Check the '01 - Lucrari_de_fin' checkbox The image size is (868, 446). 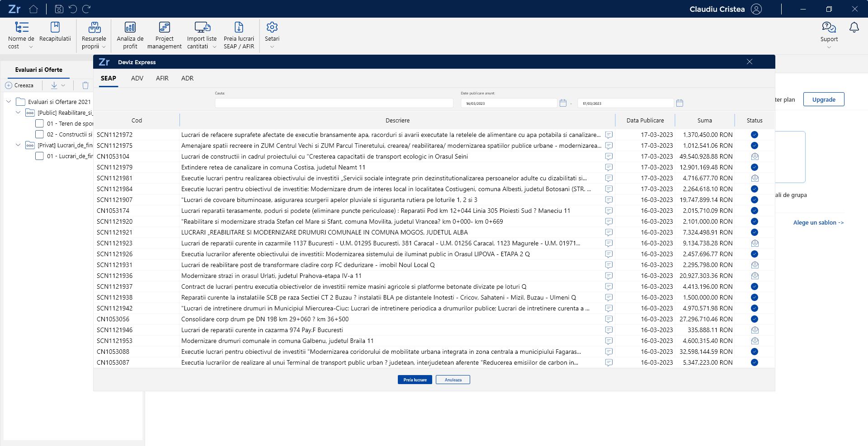40,156
